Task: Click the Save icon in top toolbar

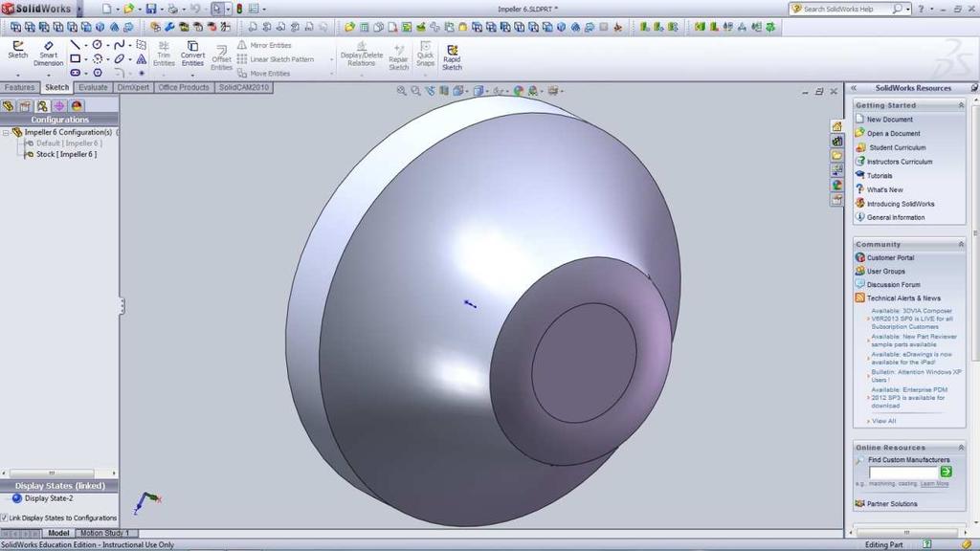Action: coord(150,9)
